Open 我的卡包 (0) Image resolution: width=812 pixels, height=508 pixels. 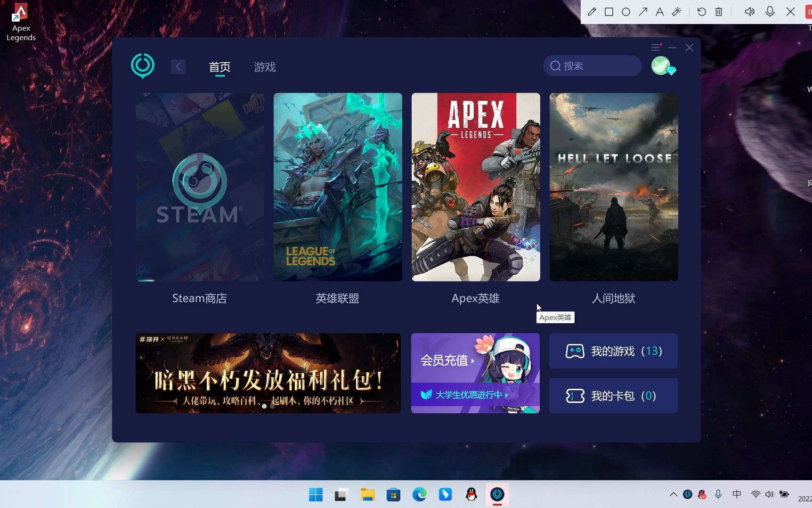click(x=613, y=396)
